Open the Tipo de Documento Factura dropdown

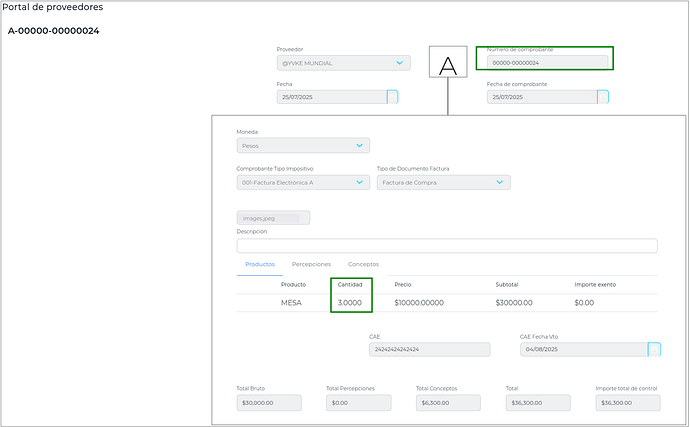500,183
